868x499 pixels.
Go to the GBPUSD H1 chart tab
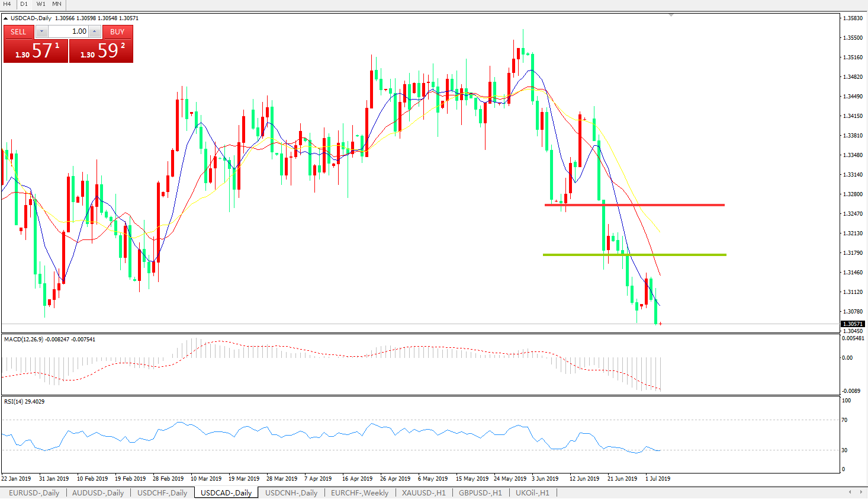tap(480, 492)
